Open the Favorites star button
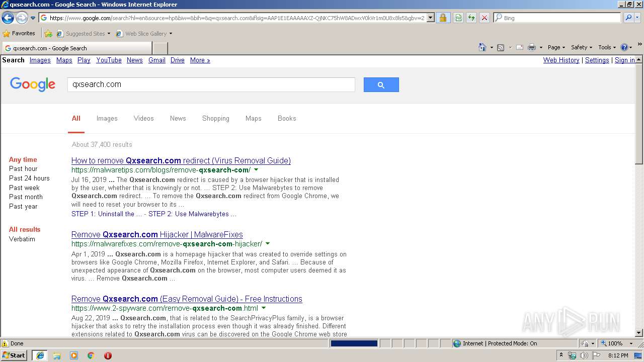Image resolution: width=644 pixels, height=362 pixels. click(19, 33)
